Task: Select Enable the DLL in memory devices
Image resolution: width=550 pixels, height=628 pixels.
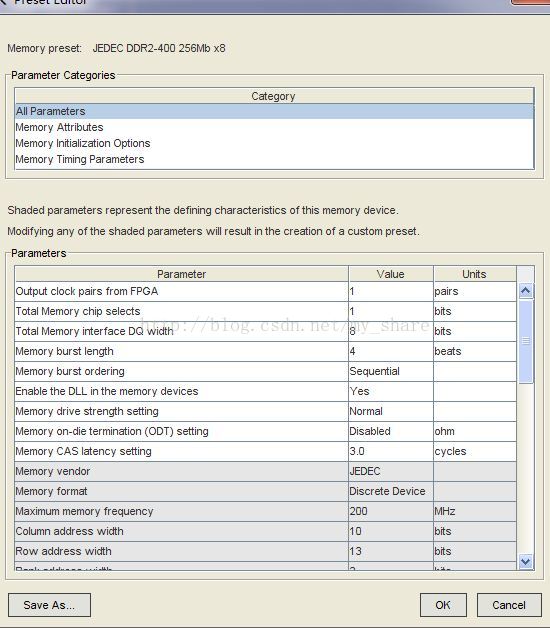Action: 181,392
